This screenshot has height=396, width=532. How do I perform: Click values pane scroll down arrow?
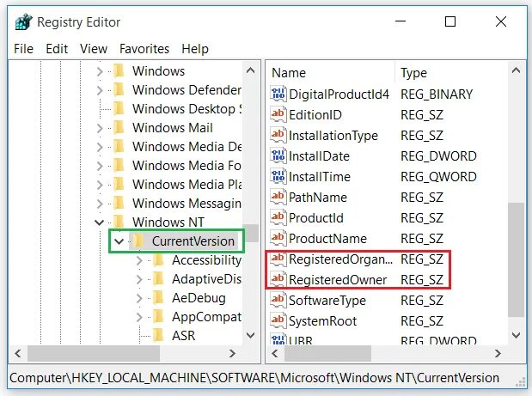(x=516, y=336)
